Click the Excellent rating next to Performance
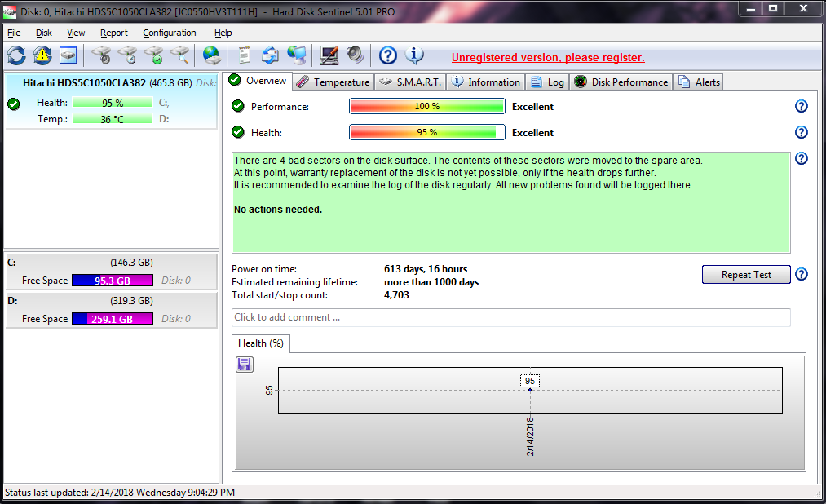 532,106
